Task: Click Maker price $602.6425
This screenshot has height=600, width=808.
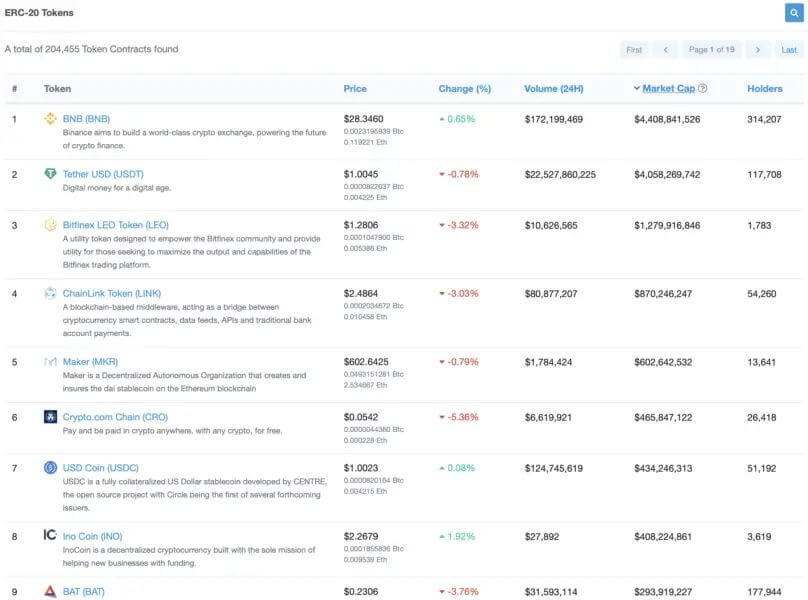Action: coord(366,362)
